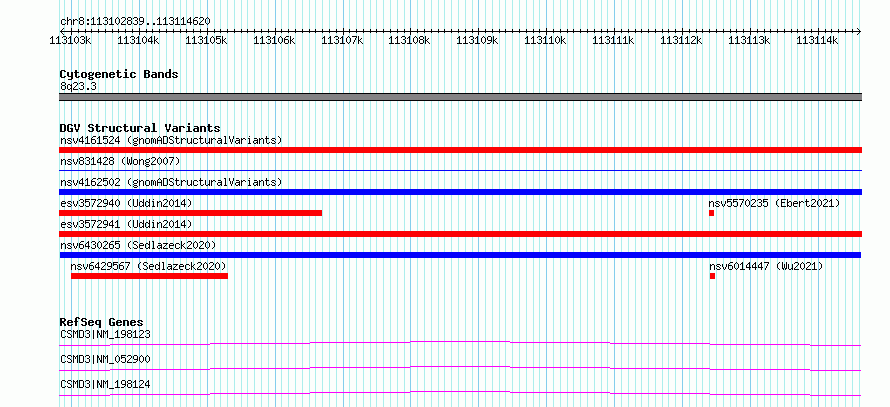Image resolution: width=890 pixels, height=407 pixels.
Task: Click the label esv3572940 (Uddin2014)
Action: (x=126, y=203)
